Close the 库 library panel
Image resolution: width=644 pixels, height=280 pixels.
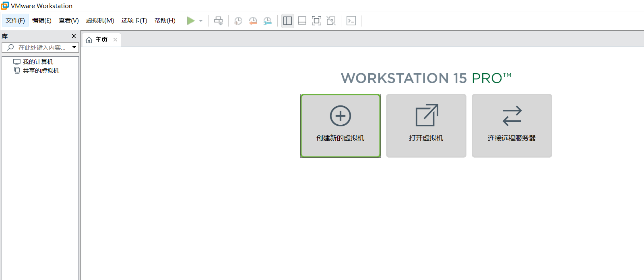pyautogui.click(x=74, y=36)
